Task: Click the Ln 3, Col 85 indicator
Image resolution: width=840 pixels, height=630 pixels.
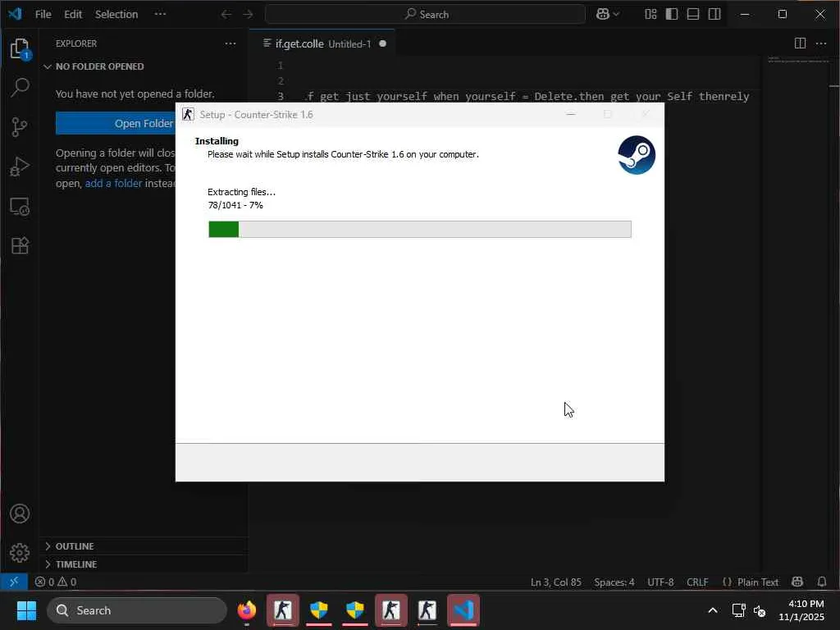Action: [555, 582]
